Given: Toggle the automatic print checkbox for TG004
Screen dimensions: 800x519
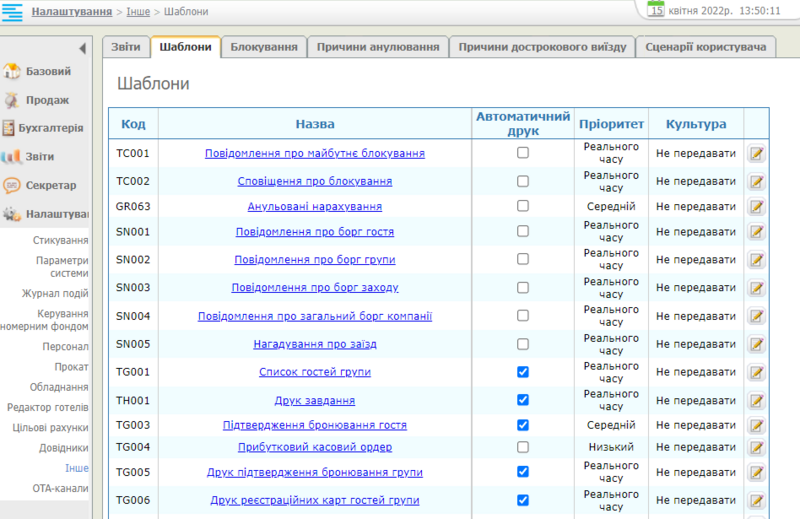Looking at the screenshot, I should pos(522,447).
